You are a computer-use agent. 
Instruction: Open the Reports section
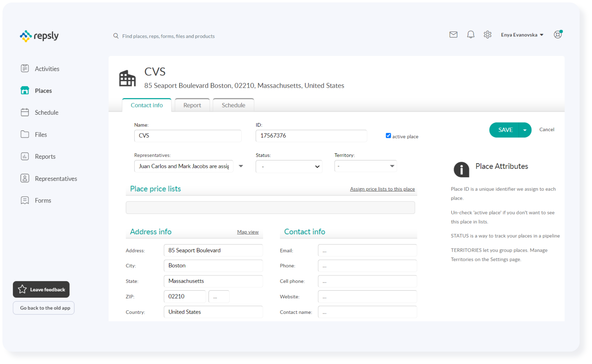[x=45, y=156]
